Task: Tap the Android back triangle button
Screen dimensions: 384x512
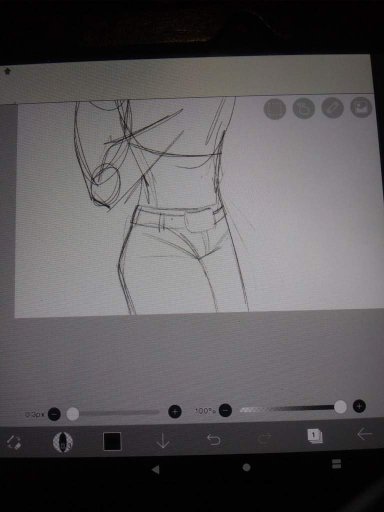Action: click(x=155, y=470)
